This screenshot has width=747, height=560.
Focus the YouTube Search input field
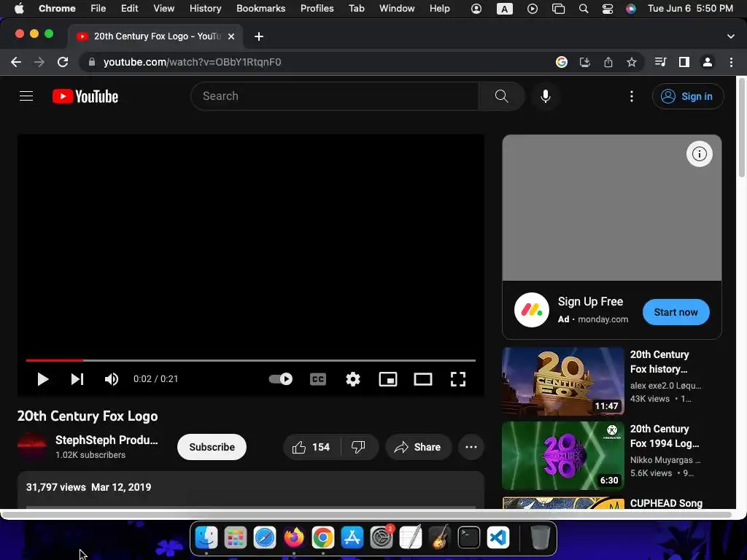334,96
